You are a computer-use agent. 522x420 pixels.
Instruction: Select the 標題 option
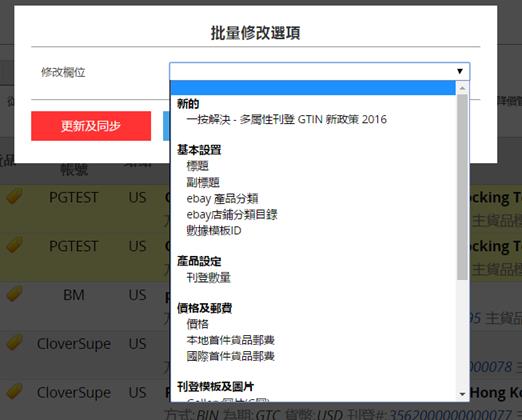[197, 166]
